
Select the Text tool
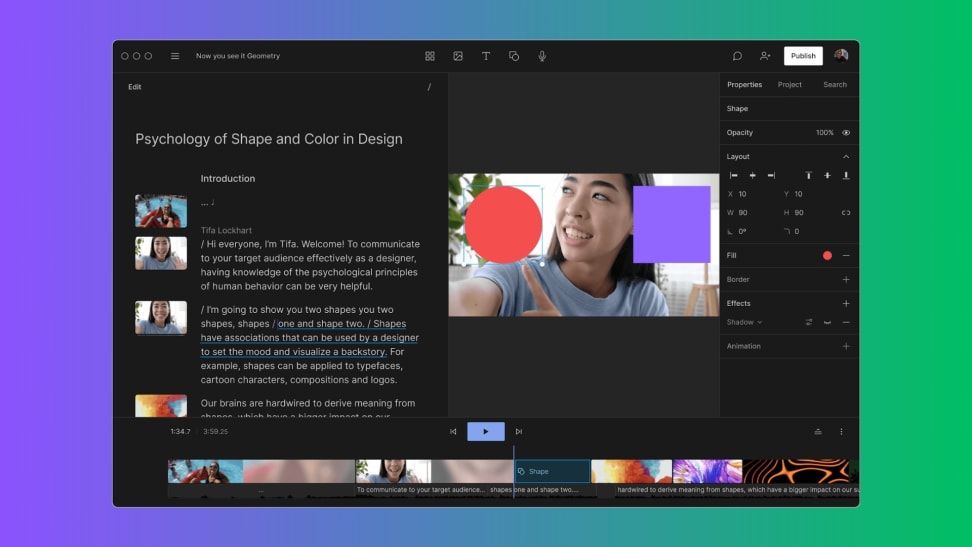point(486,56)
